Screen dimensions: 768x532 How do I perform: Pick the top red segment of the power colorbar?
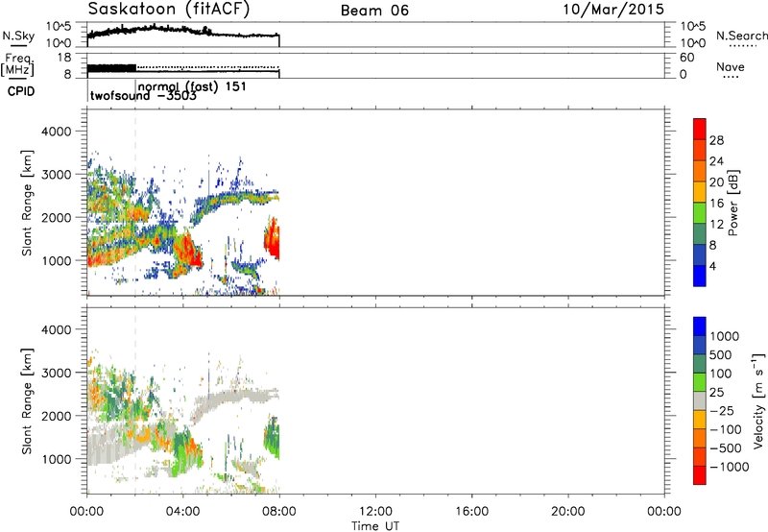[x=700, y=129]
